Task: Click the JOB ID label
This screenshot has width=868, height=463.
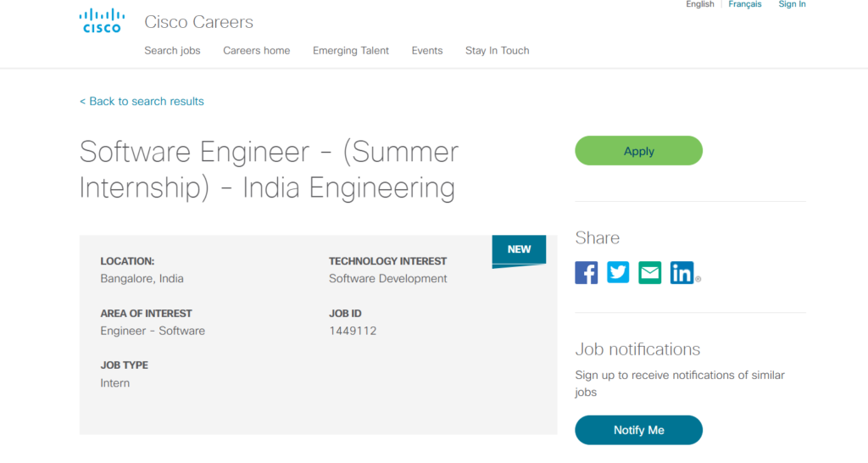Action: coord(345,314)
